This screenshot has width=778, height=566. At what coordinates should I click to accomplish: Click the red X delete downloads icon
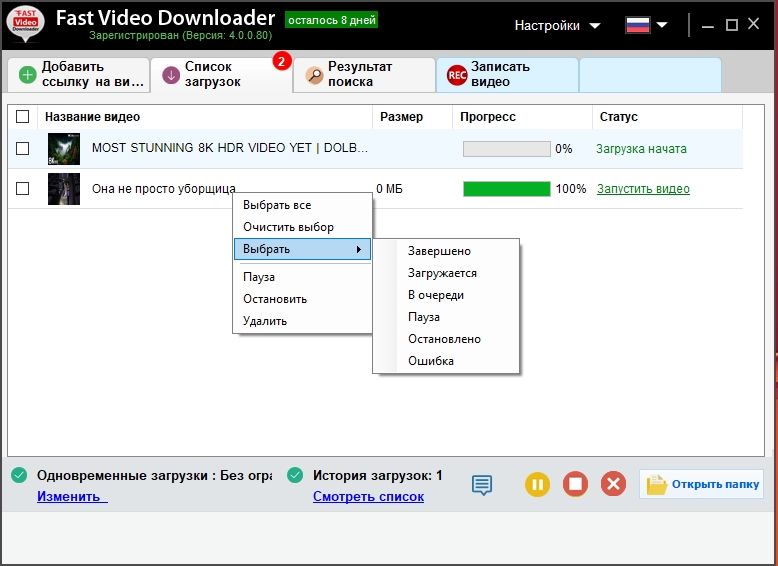pyautogui.click(x=613, y=484)
